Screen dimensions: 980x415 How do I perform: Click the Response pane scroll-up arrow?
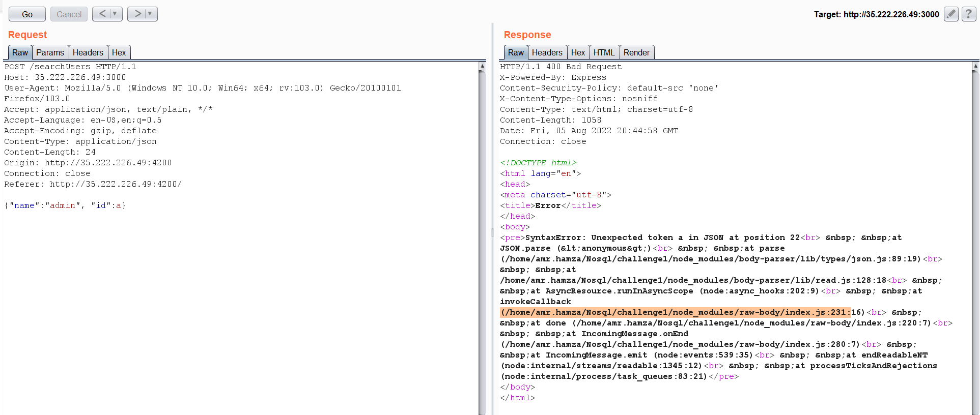pyautogui.click(x=975, y=66)
